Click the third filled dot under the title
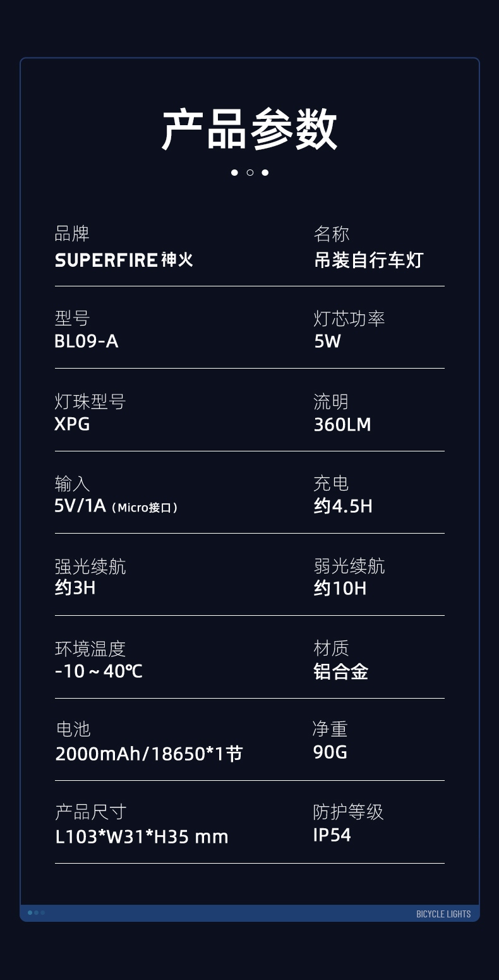 tap(265, 173)
